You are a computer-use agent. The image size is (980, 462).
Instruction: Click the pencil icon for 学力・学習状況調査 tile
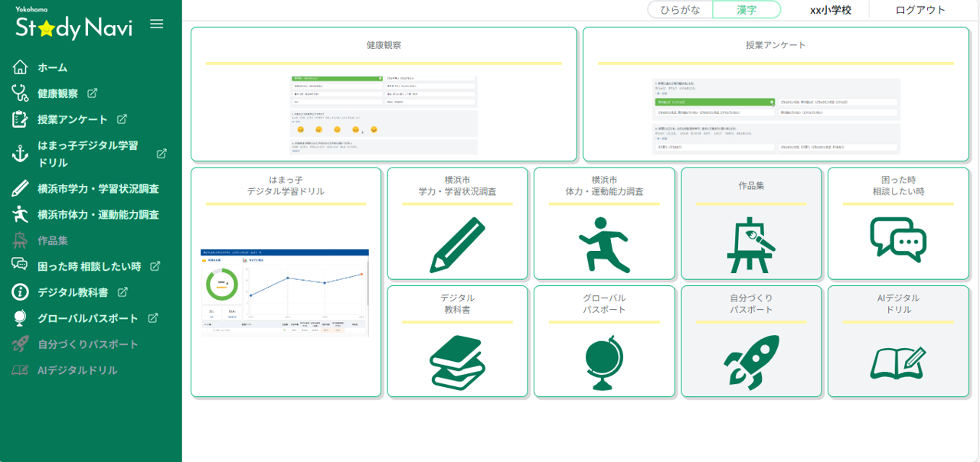[x=457, y=245]
